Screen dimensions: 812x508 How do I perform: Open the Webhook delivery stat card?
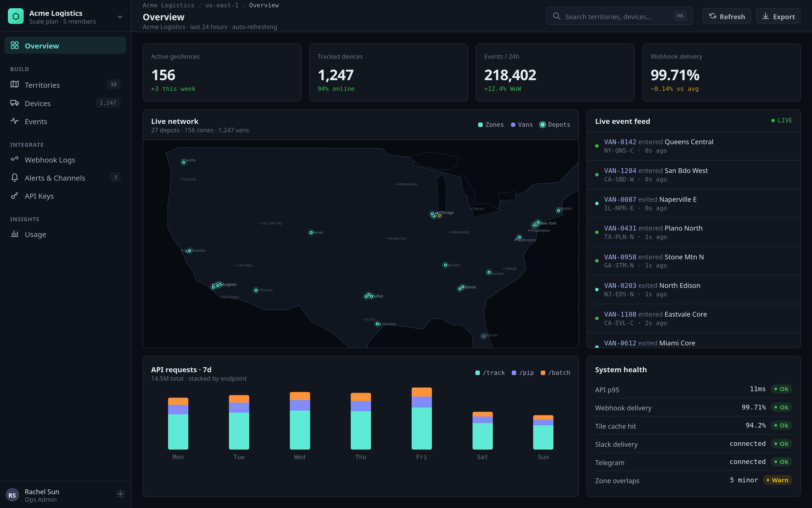(x=721, y=73)
